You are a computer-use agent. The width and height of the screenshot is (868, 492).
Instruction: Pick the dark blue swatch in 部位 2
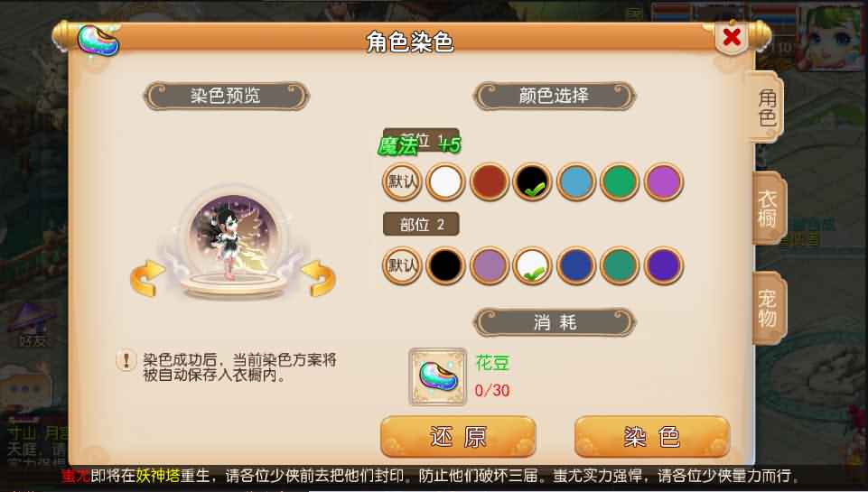[576, 265]
